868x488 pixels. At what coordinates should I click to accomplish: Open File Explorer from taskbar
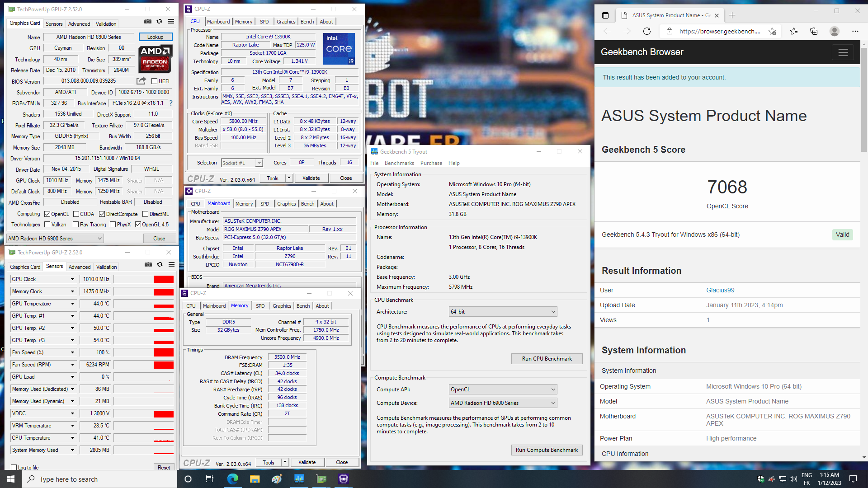[x=255, y=479]
